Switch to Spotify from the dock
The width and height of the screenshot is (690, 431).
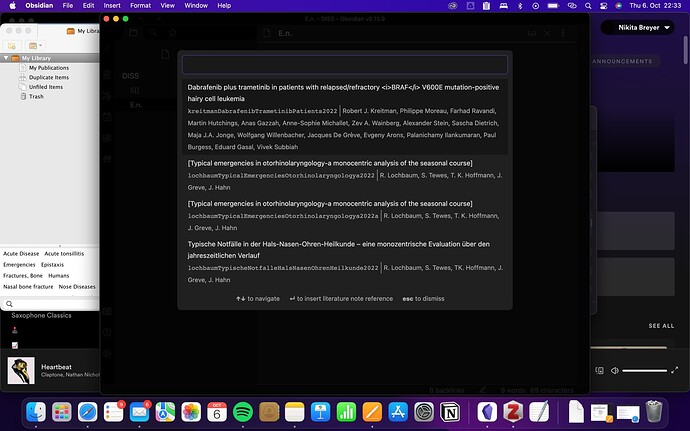coord(243,413)
